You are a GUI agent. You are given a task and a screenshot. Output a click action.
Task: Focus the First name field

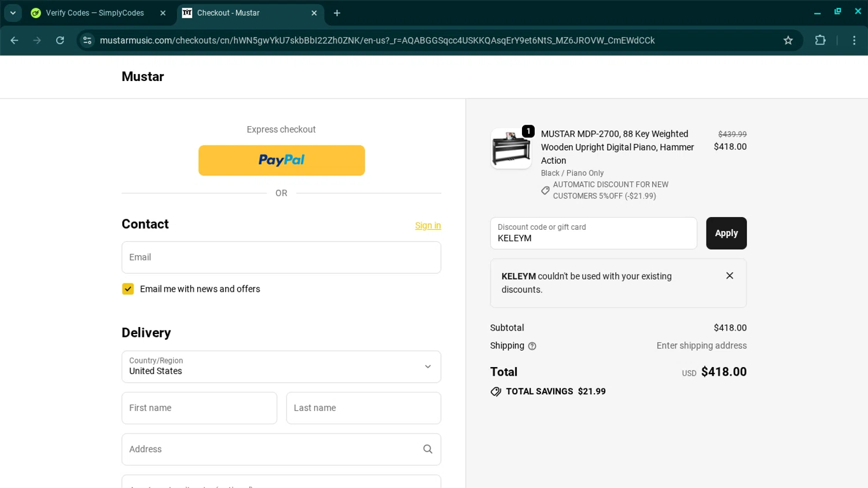pos(200,408)
